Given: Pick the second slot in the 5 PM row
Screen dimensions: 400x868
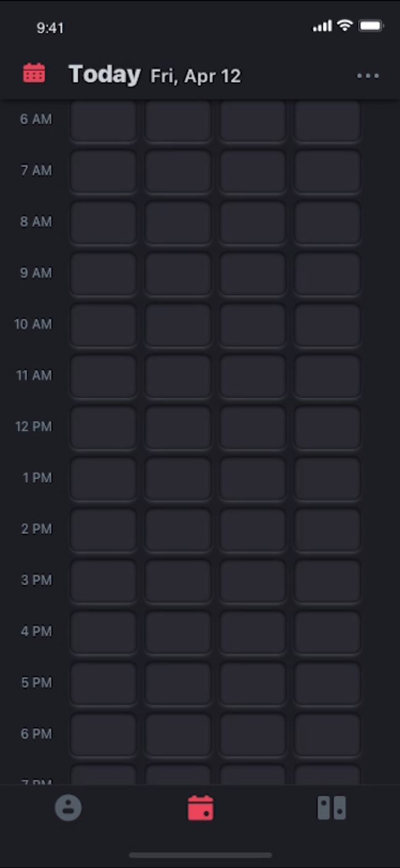Looking at the screenshot, I should pos(178,683).
